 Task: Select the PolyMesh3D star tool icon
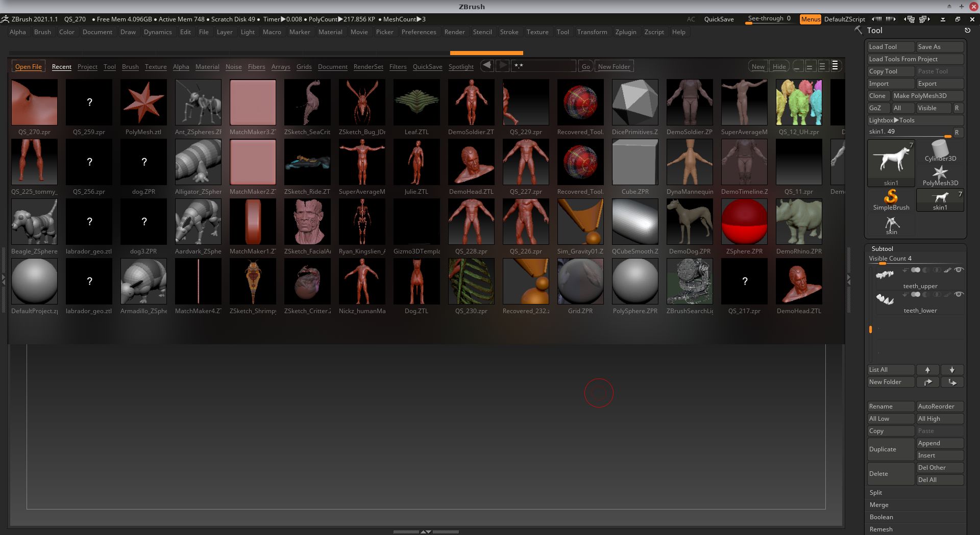[940, 175]
